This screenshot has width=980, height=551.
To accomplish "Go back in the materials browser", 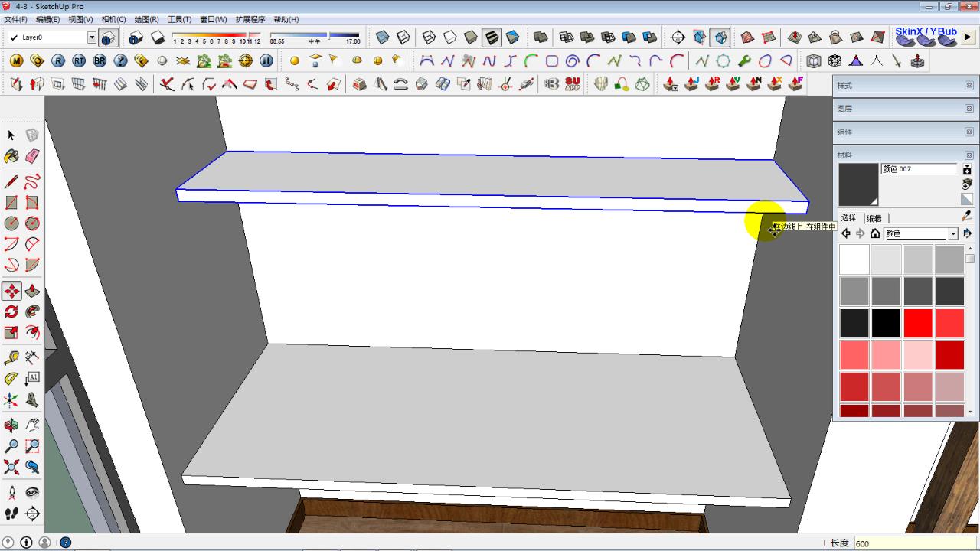I will (x=846, y=233).
